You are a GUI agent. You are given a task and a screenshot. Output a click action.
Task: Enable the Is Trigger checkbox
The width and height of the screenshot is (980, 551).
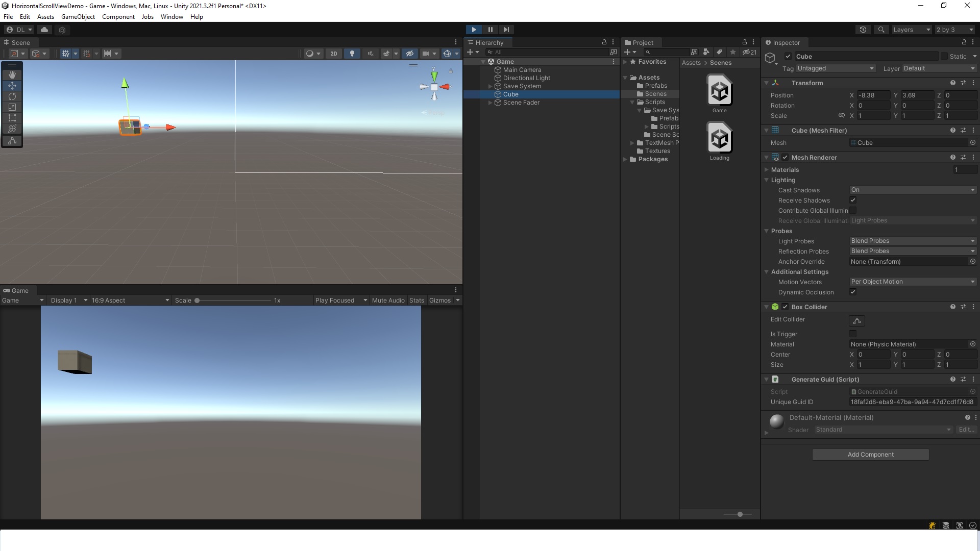click(853, 334)
